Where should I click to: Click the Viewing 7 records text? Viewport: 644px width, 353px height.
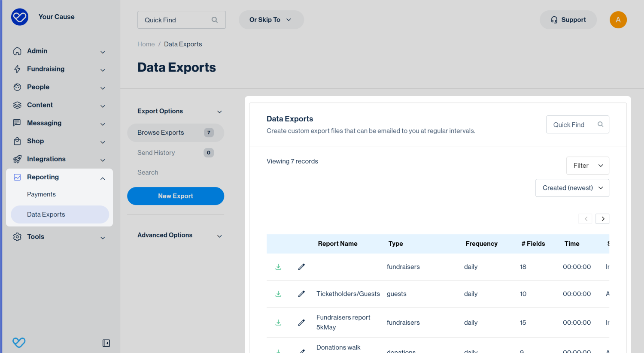tap(292, 161)
